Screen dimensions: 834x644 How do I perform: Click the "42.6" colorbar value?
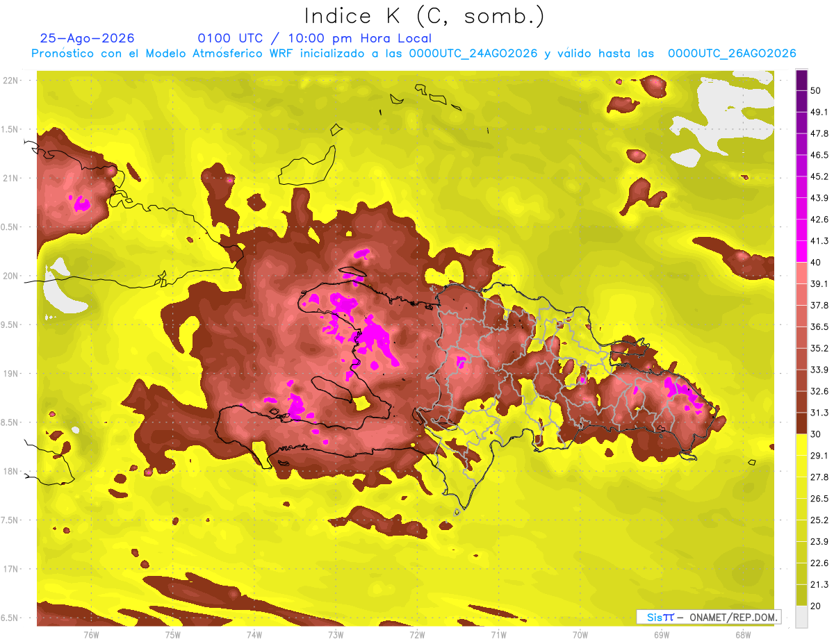[x=819, y=220]
